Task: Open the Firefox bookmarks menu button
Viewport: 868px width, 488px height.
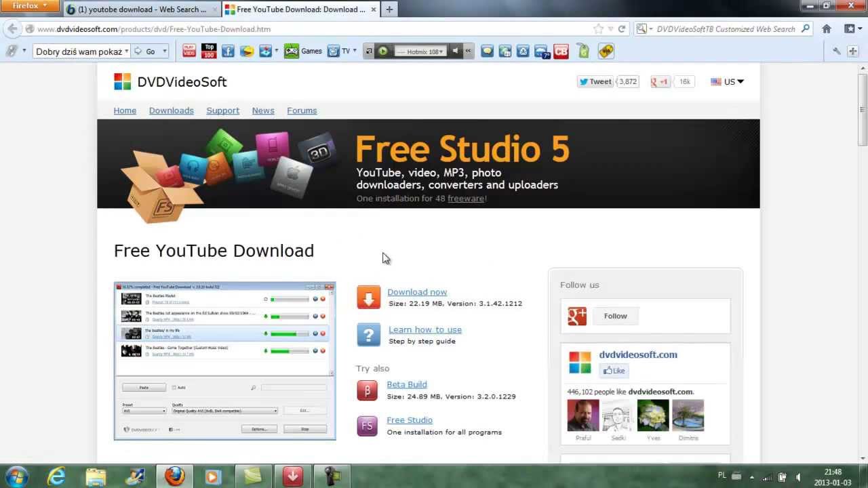Action: point(852,29)
